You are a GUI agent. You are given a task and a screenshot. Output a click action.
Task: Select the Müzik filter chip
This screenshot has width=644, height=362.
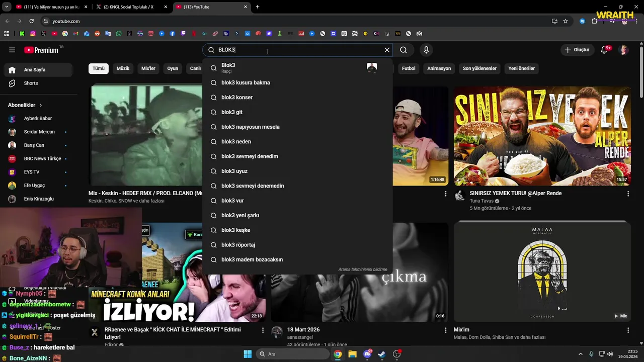click(123, 68)
